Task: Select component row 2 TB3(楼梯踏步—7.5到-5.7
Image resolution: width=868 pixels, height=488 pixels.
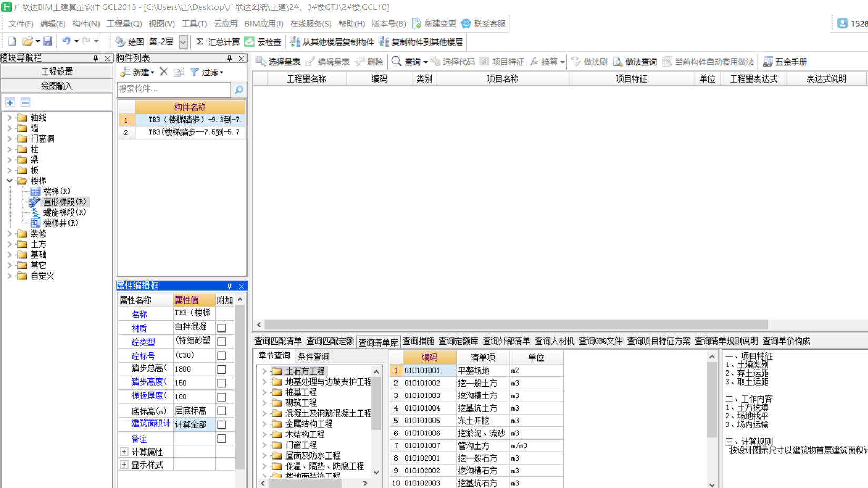Action: tap(182, 132)
